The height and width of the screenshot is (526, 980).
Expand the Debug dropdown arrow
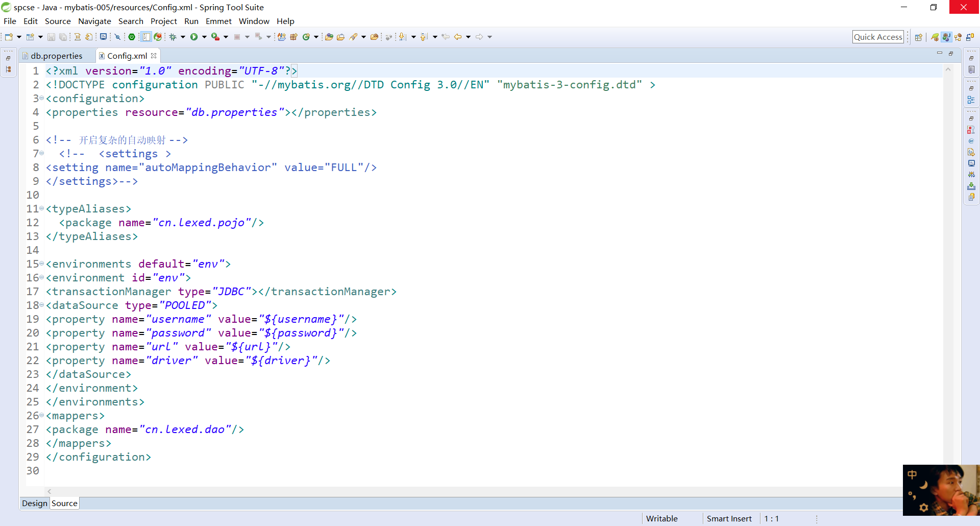[x=183, y=37]
